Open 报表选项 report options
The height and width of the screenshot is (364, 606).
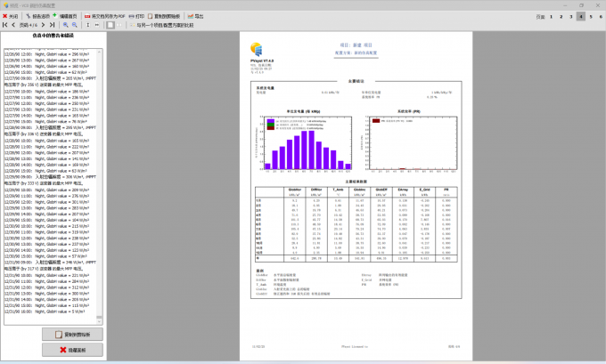39,16
